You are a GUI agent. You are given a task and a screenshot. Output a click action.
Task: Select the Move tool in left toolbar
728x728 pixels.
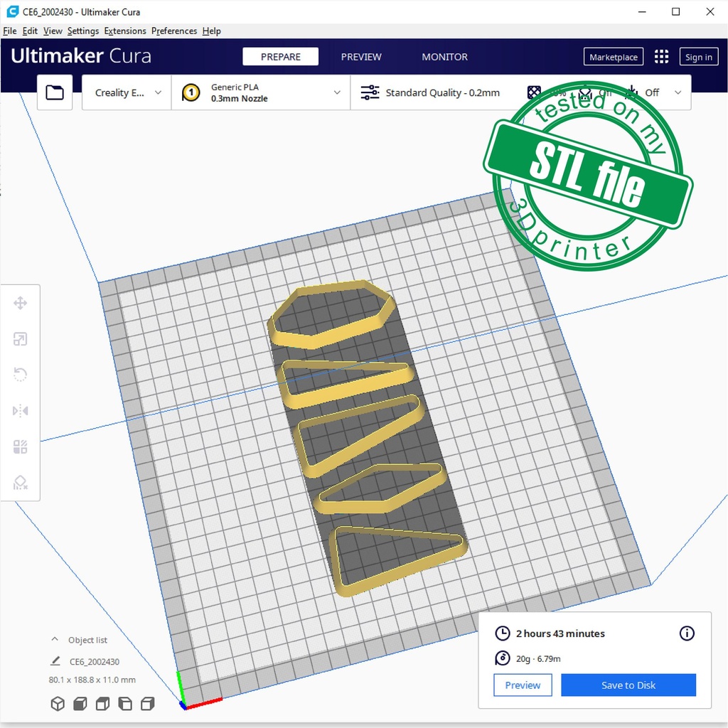click(20, 304)
